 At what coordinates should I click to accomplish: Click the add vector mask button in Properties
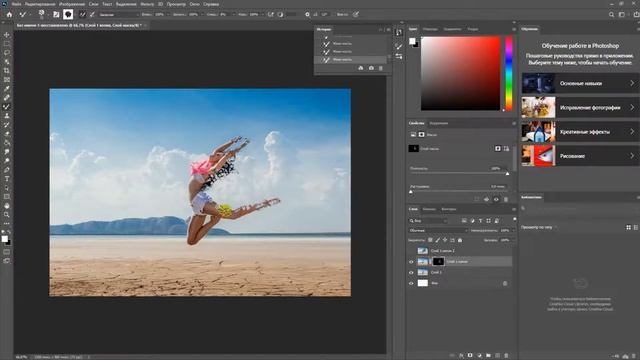point(506,149)
